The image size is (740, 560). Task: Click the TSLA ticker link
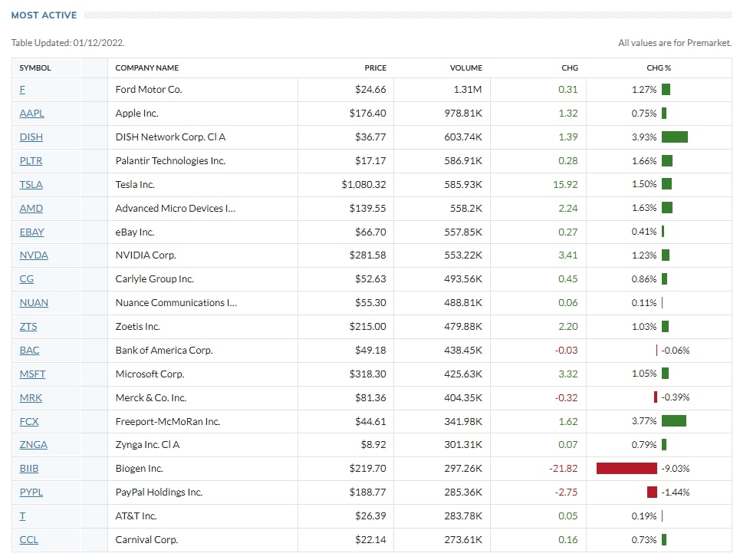[x=31, y=185]
